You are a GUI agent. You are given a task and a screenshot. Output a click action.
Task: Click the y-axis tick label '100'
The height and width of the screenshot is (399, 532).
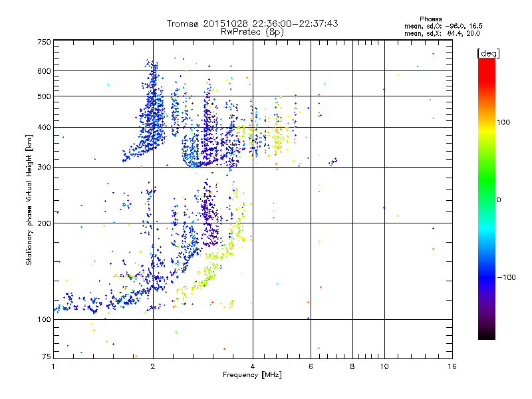[x=44, y=319]
